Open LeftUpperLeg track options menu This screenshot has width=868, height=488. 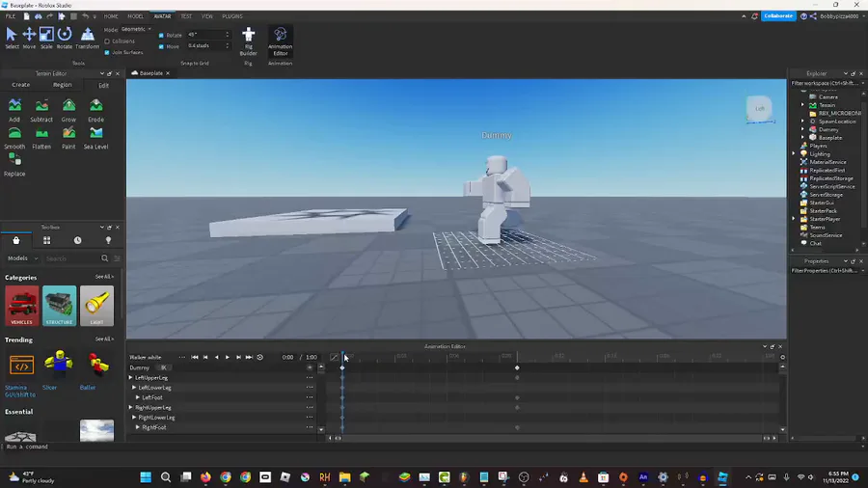point(310,378)
